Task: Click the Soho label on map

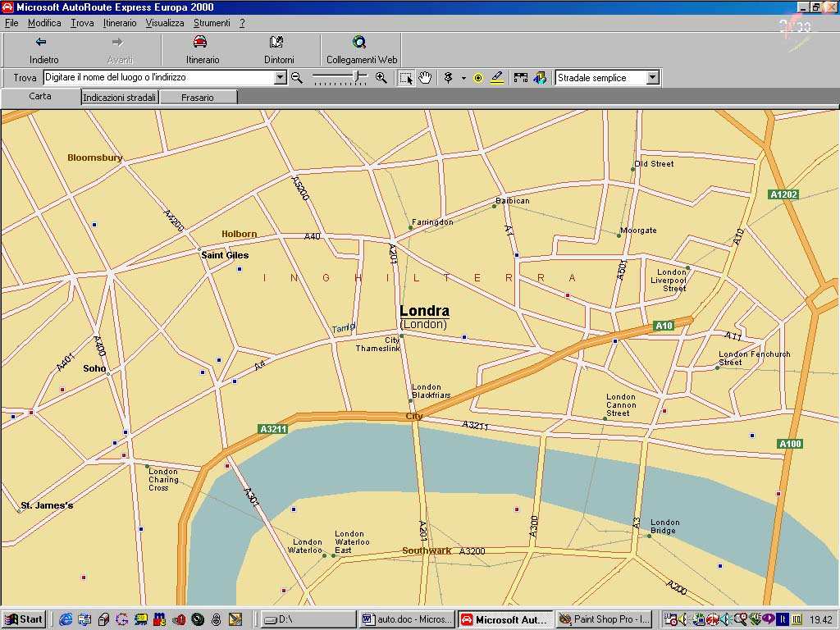Action: click(x=94, y=368)
